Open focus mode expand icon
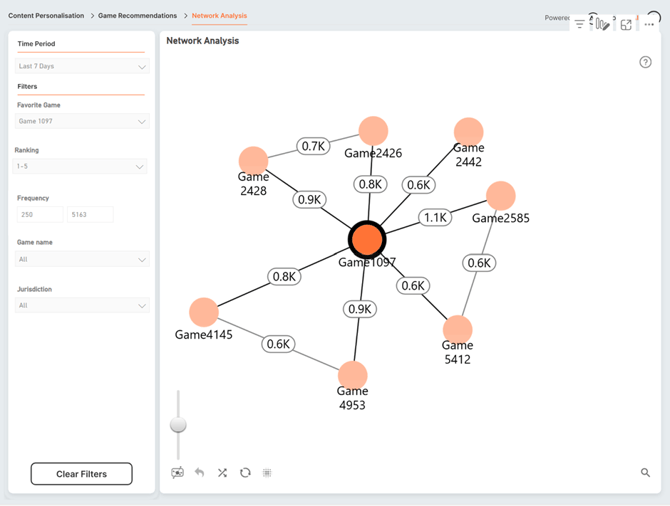670x506 pixels. (626, 25)
